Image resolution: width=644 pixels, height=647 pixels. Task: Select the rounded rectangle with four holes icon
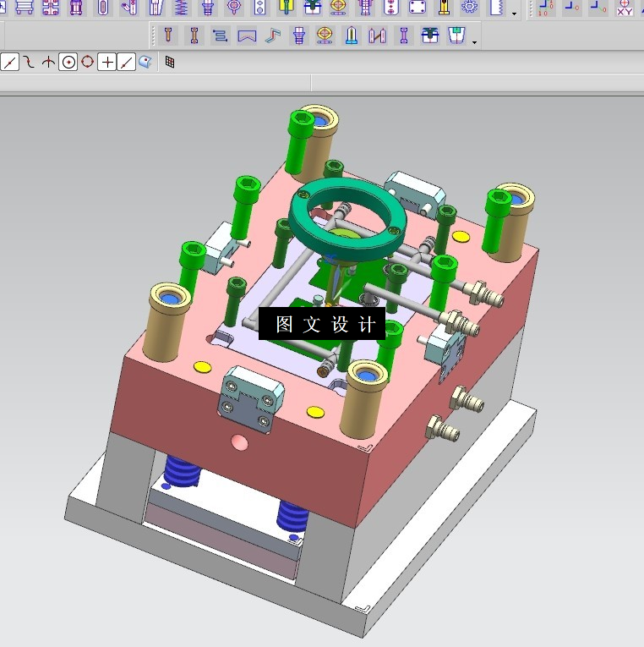point(418,8)
